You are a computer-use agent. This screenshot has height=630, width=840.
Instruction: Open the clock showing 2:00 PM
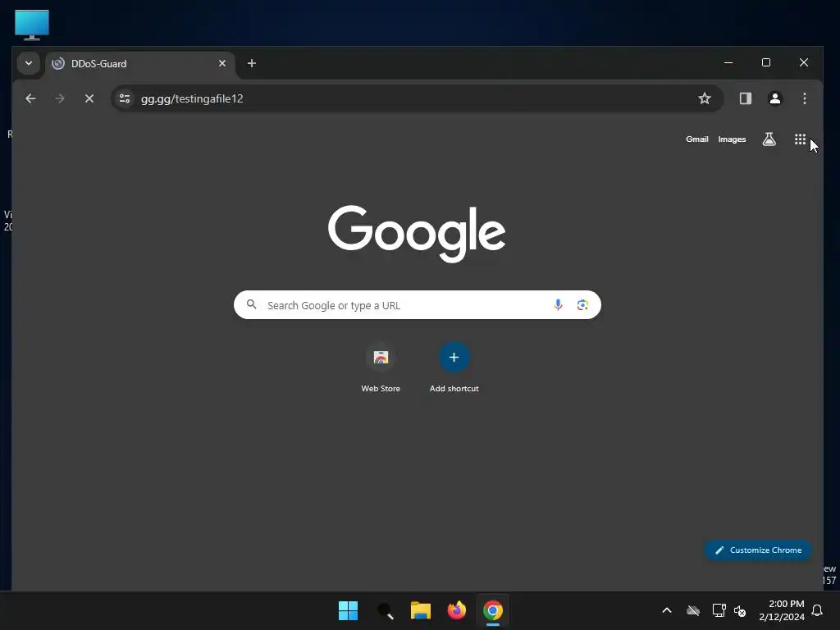click(782, 610)
